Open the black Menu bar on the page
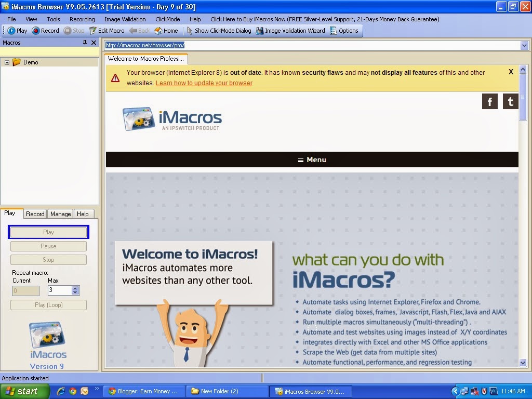Image resolution: width=532 pixels, height=399 pixels. [x=312, y=159]
